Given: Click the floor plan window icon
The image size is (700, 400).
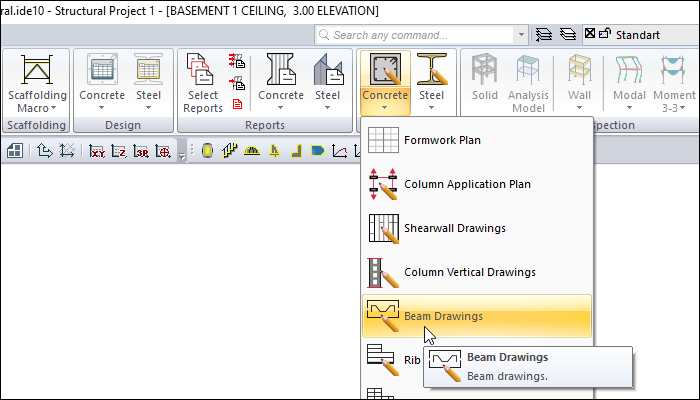Looking at the screenshot, I should point(15,151).
